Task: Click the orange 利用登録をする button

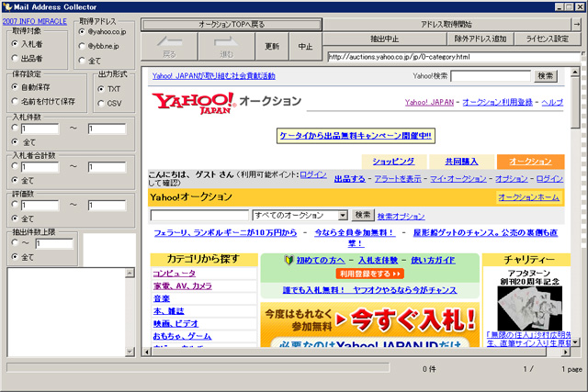Action: [369, 273]
